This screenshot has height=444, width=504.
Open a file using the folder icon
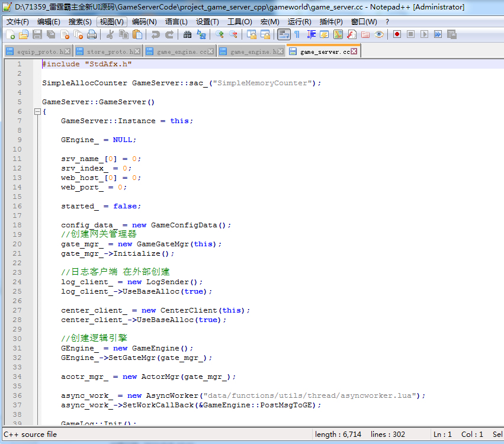pyautogui.click(x=24, y=35)
